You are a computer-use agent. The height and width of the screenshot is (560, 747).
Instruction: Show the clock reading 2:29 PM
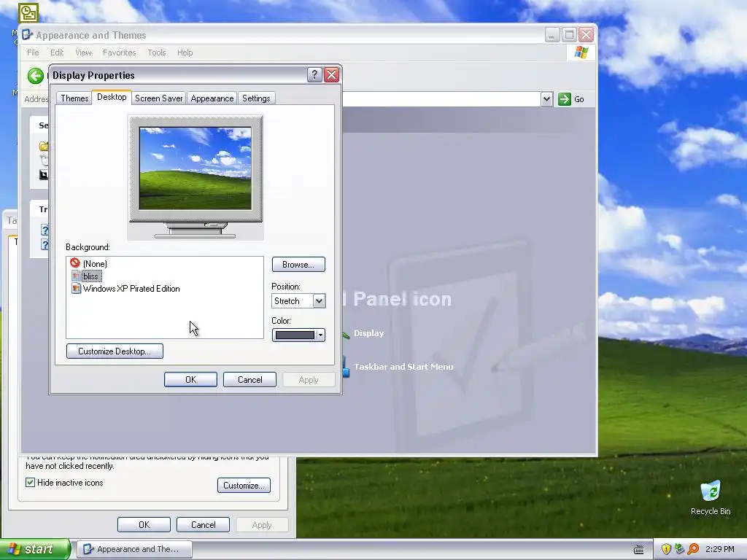coord(719,549)
